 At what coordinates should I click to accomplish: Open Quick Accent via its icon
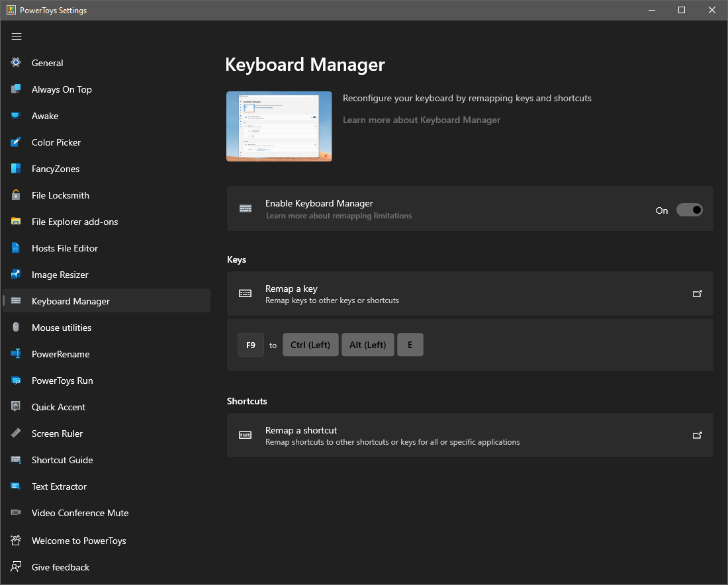[x=16, y=407]
